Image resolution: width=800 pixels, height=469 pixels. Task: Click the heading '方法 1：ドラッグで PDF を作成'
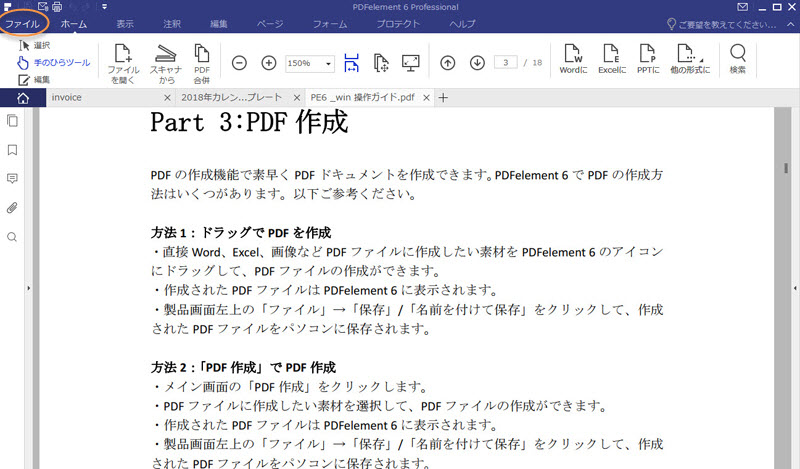[x=241, y=233]
